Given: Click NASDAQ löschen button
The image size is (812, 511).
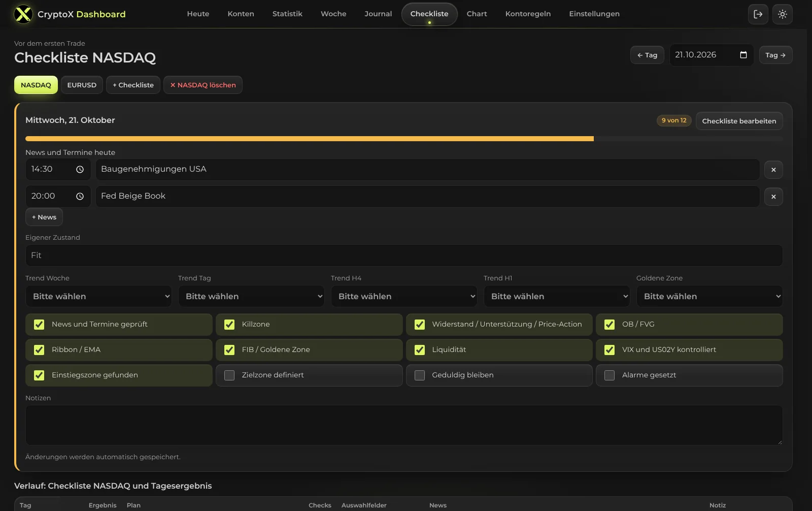Looking at the screenshot, I should tap(203, 85).
